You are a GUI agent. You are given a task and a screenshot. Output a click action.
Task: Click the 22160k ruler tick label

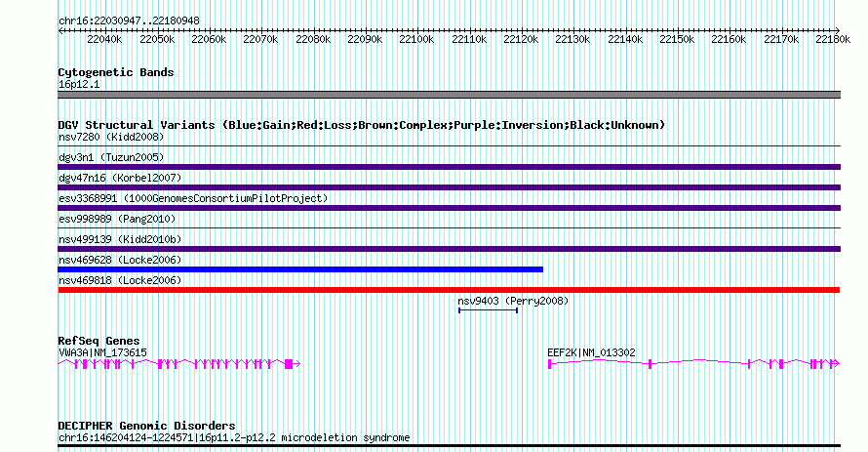tap(730, 39)
